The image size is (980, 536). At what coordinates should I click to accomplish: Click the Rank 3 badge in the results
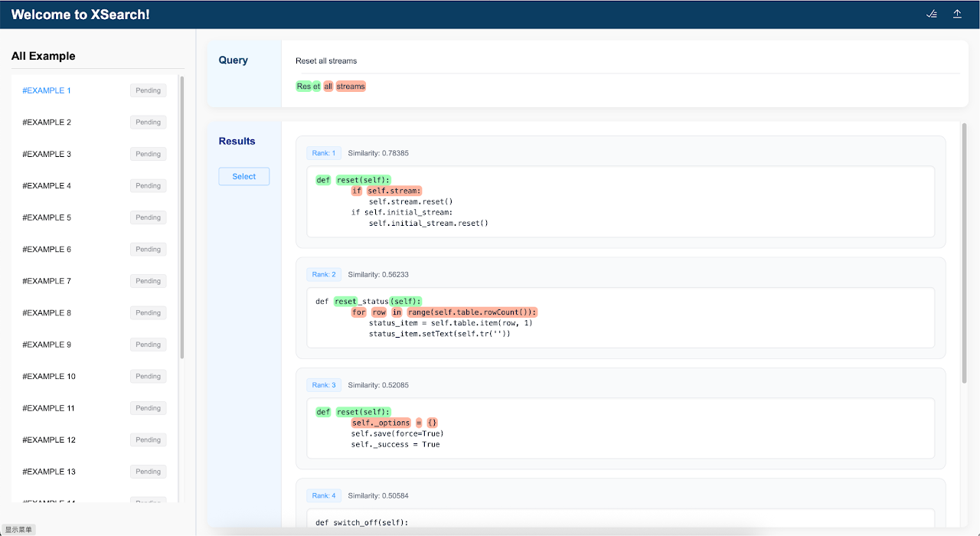[323, 384]
